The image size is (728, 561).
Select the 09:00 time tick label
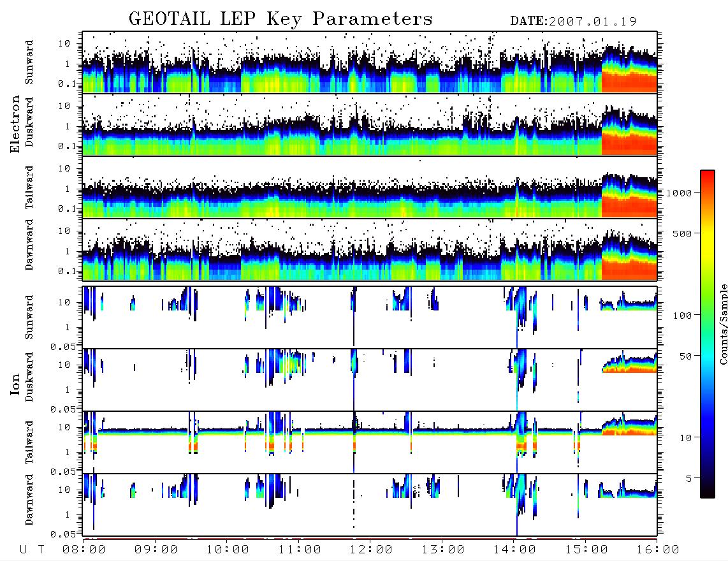[x=156, y=550]
